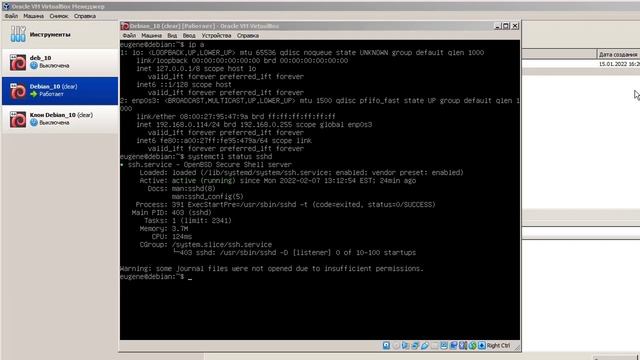Viewport: 640px width, 360px height.
Task: Click the 'link/ether 08:00:27:95:47:9a' terminal line
Action: (236, 117)
